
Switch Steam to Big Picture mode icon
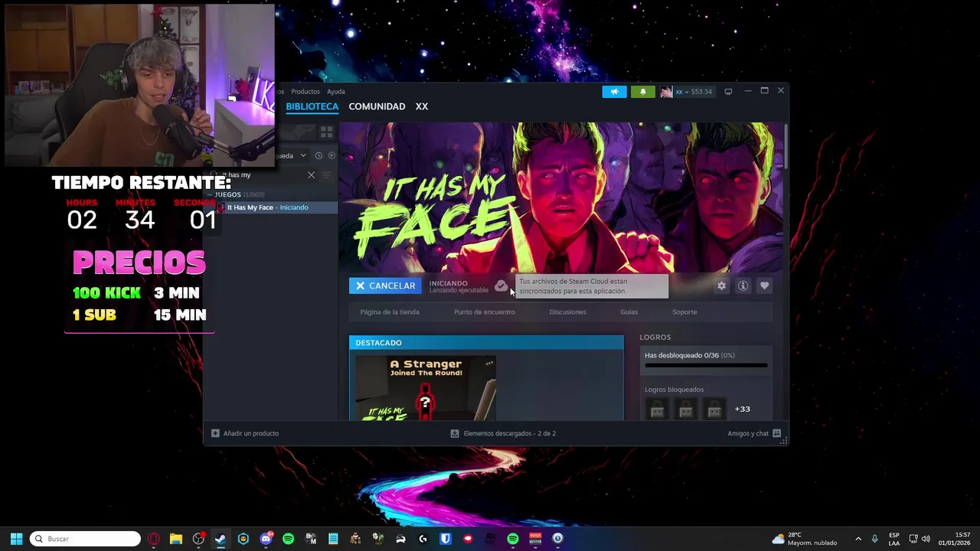(728, 92)
